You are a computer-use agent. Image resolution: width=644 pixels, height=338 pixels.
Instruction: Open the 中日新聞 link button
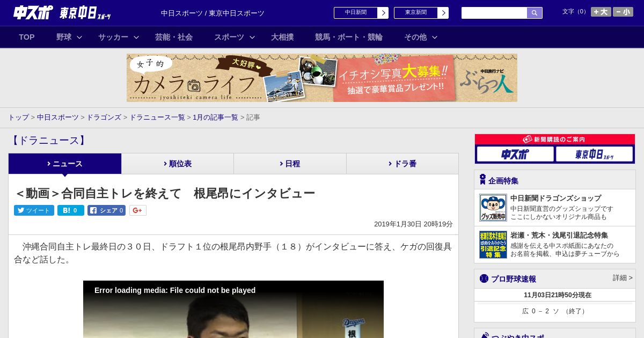361,13
